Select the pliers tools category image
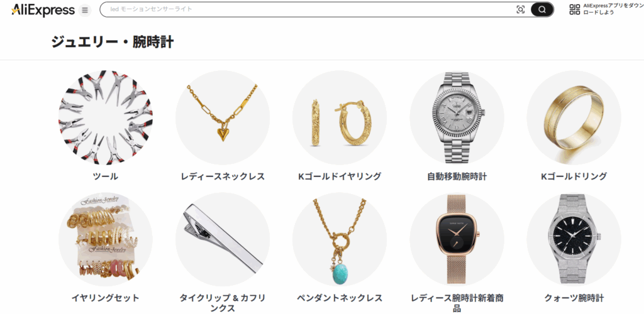The width and height of the screenshot is (644, 314). [x=106, y=117]
